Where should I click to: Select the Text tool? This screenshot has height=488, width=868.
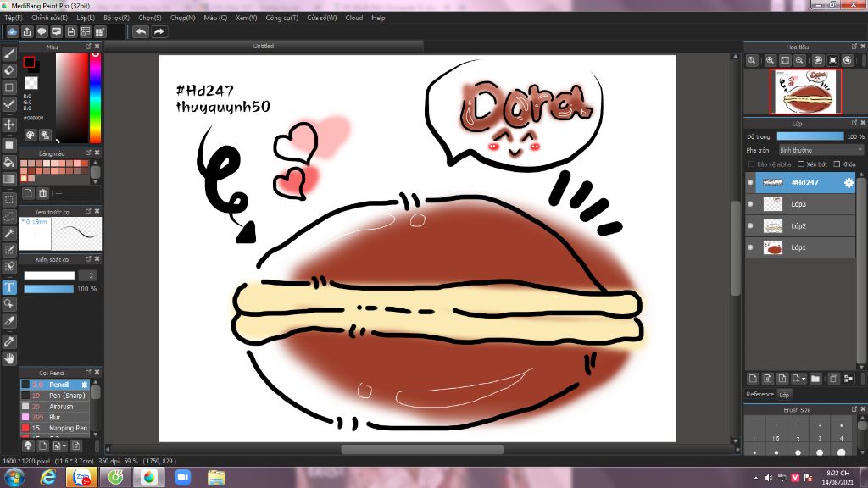8,287
